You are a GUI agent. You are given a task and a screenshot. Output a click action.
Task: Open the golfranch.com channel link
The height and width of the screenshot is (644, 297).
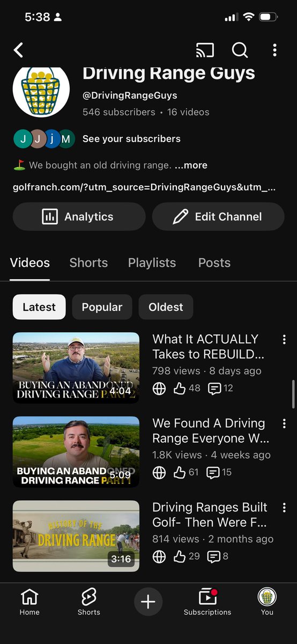pos(144,188)
